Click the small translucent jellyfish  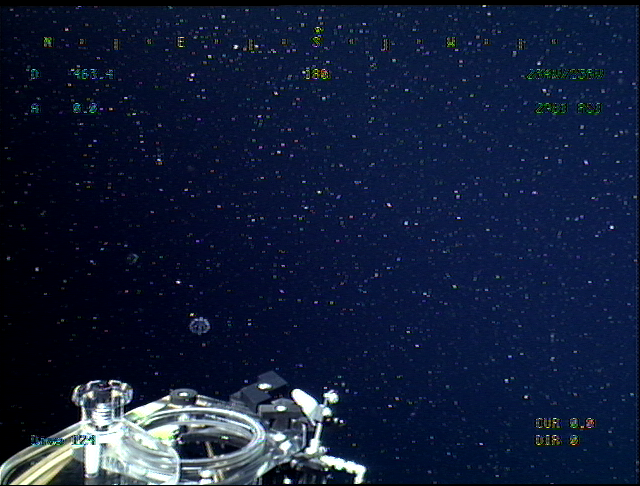point(200,326)
